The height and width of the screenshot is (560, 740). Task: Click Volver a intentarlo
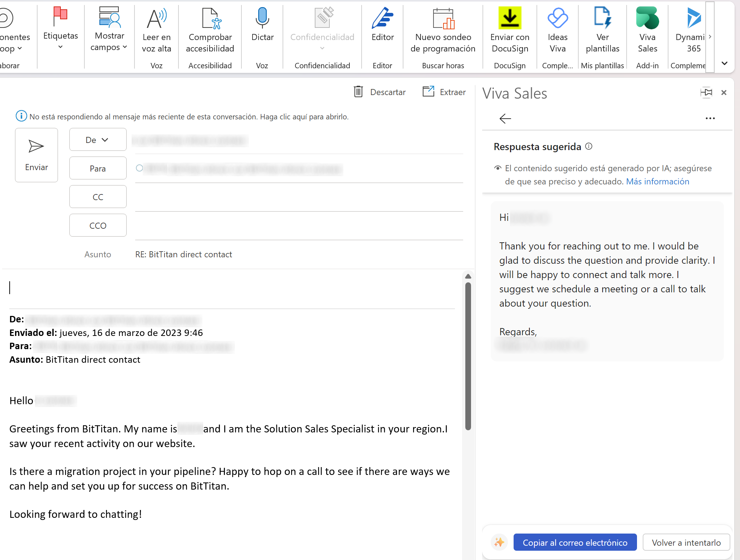[686, 542]
